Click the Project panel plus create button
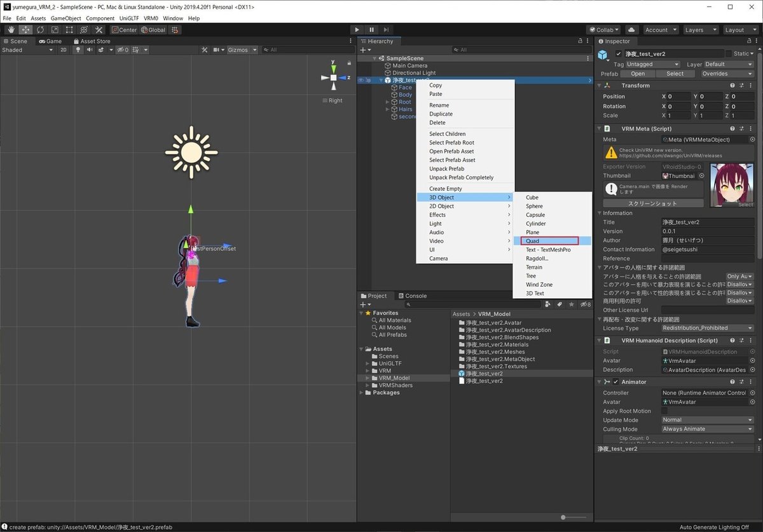Viewport: 763px width, 532px height. [x=365, y=304]
